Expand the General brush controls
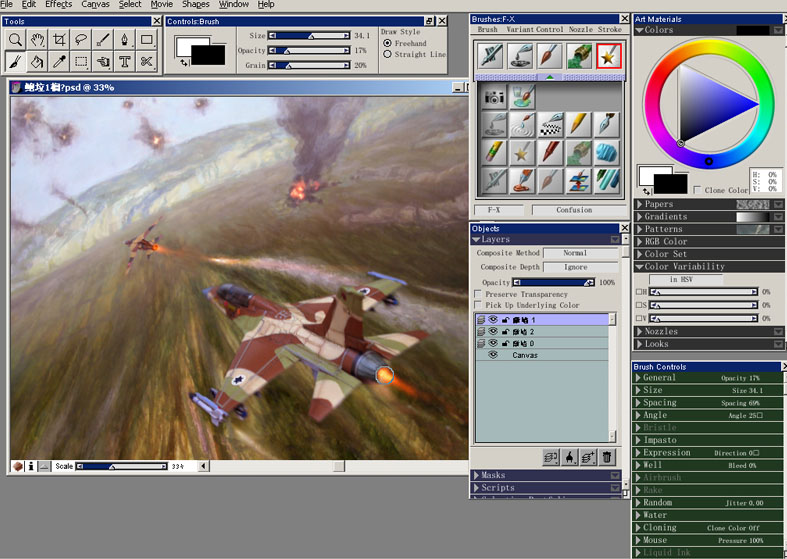 tap(638, 377)
